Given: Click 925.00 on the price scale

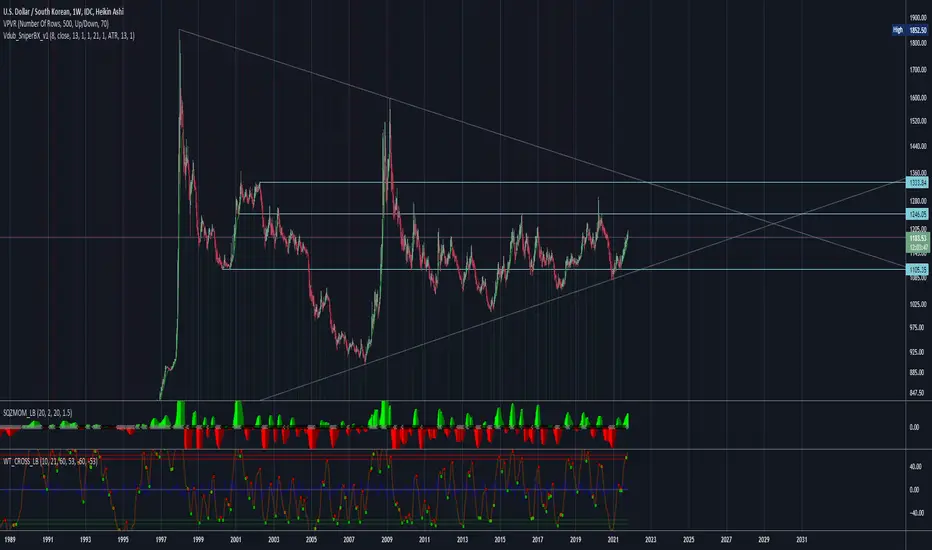Looking at the screenshot, I should click(918, 353).
